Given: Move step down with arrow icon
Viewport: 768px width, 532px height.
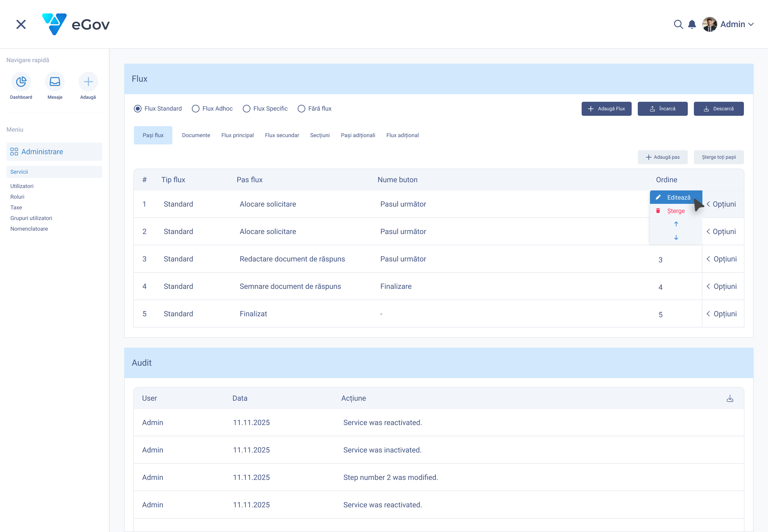Looking at the screenshot, I should (676, 237).
